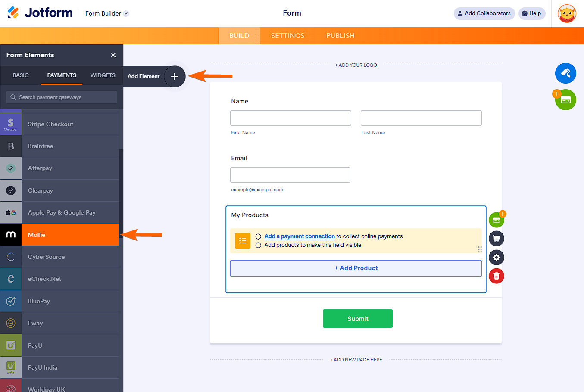The image size is (584, 392).
Task: Select the PayU gateway label
Action: (x=35, y=346)
